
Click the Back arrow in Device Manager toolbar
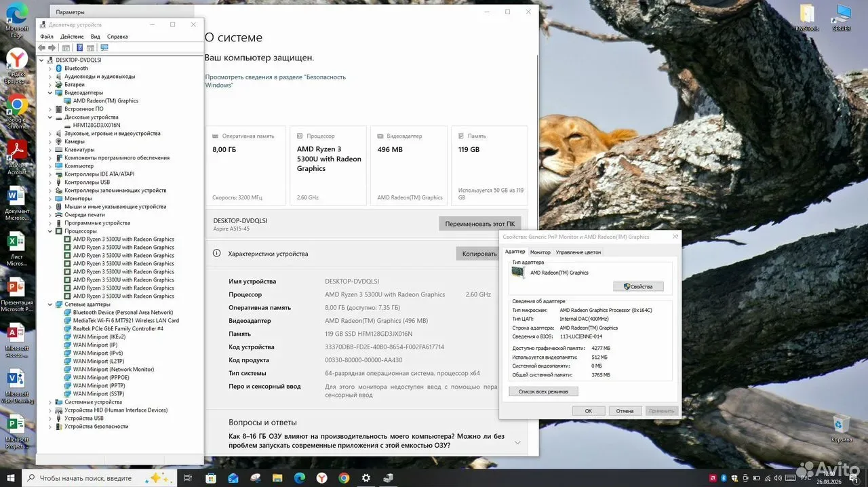pos(42,47)
